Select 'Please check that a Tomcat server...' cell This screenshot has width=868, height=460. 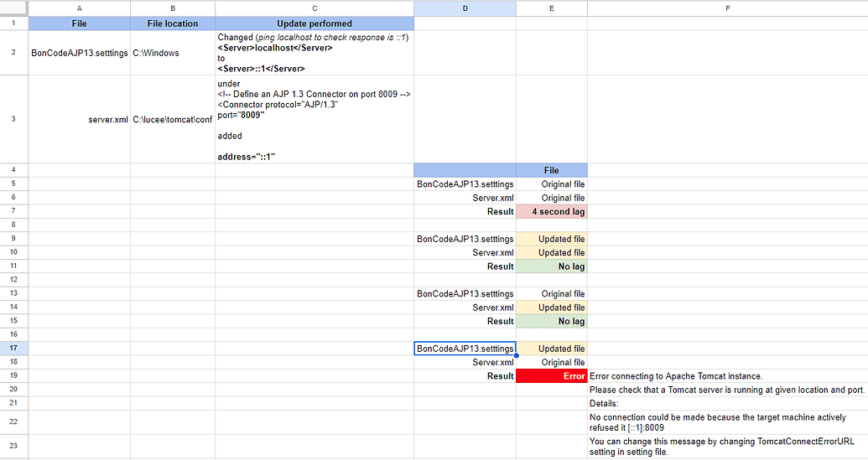[x=727, y=390]
